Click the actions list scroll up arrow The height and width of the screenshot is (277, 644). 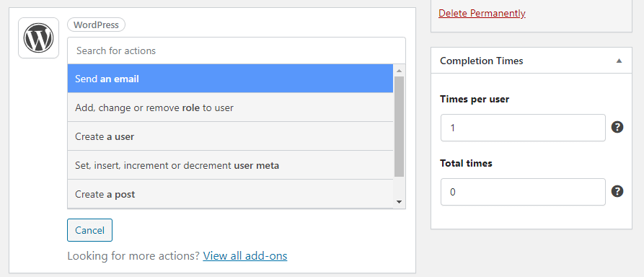(399, 70)
